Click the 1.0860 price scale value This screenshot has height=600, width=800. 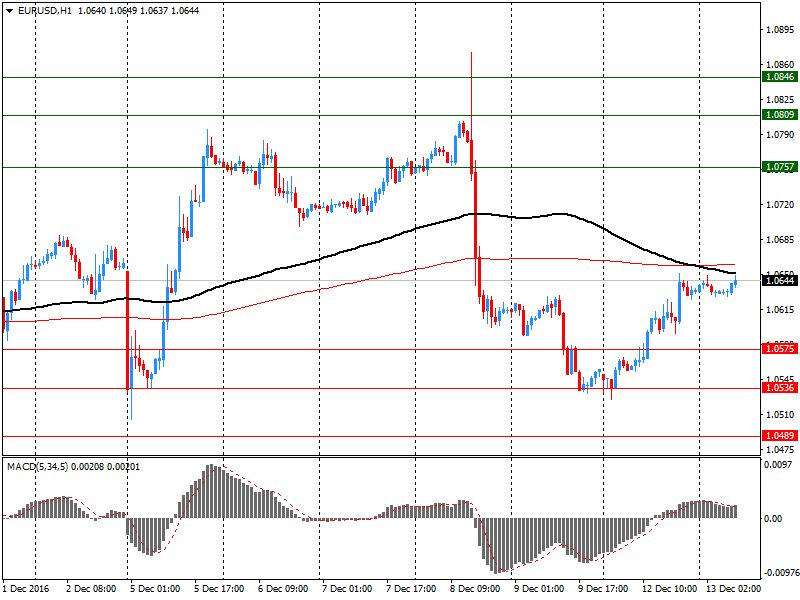pyautogui.click(x=780, y=65)
